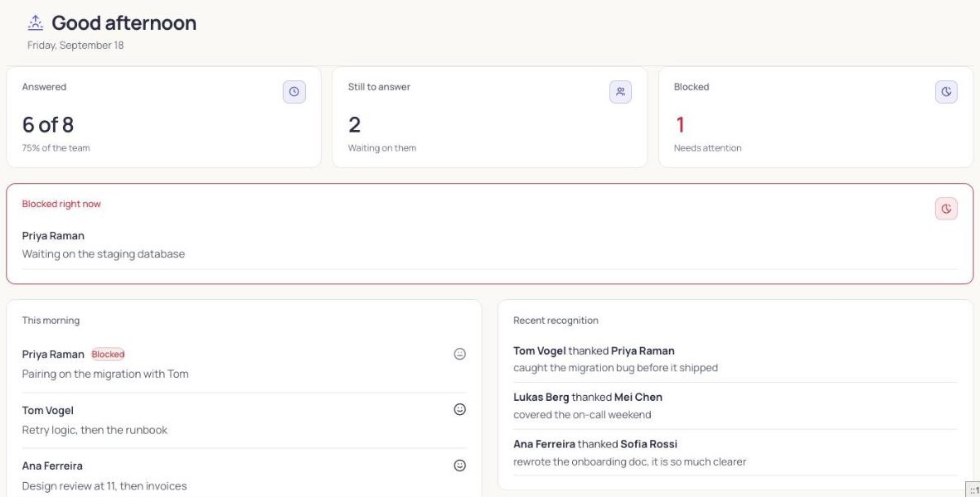980x497 pixels.
Task: Click the people icon in Still to answer card
Action: pos(620,92)
